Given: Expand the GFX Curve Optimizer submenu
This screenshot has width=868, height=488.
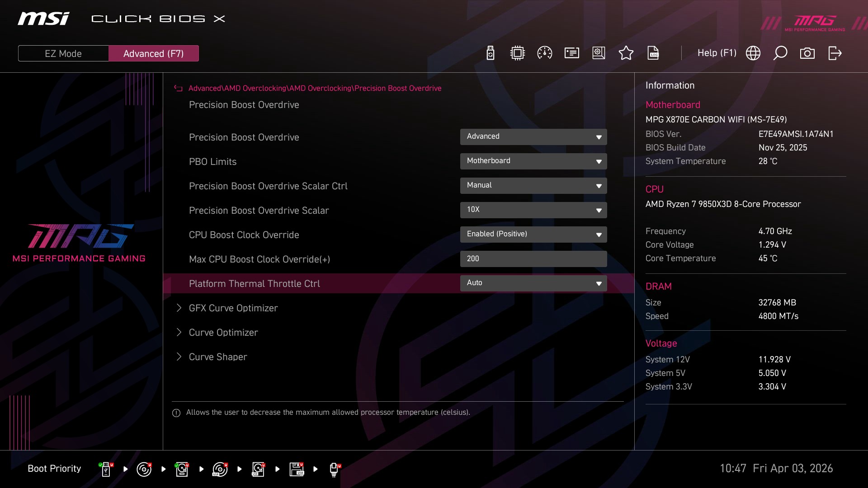Looking at the screenshot, I should tap(233, 308).
